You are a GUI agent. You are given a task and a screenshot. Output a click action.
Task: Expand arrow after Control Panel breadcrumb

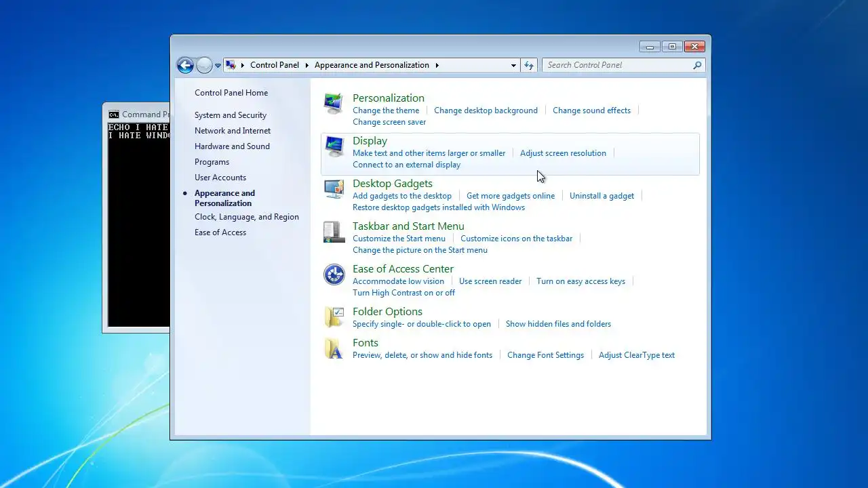click(307, 65)
